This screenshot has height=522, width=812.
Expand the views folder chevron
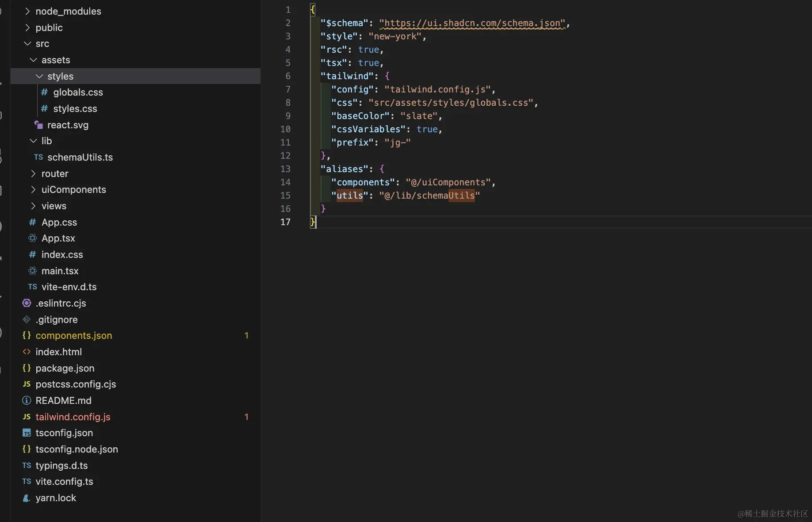(x=33, y=206)
